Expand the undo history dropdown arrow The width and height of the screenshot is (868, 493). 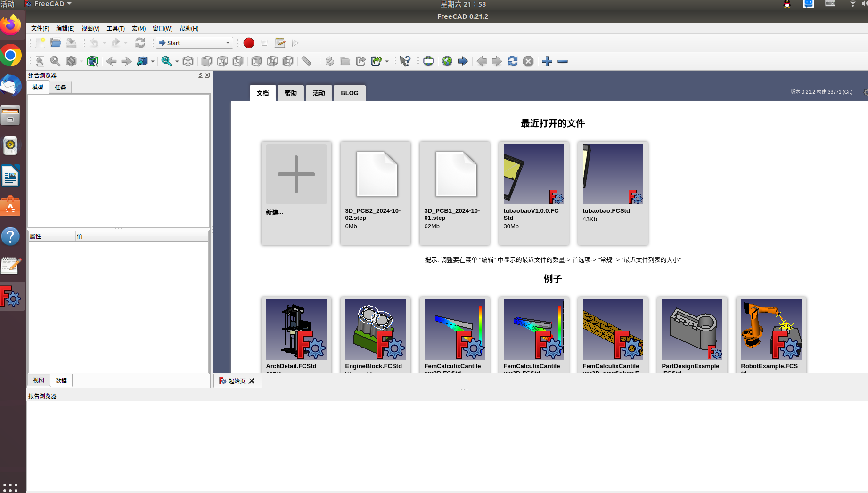coord(105,43)
